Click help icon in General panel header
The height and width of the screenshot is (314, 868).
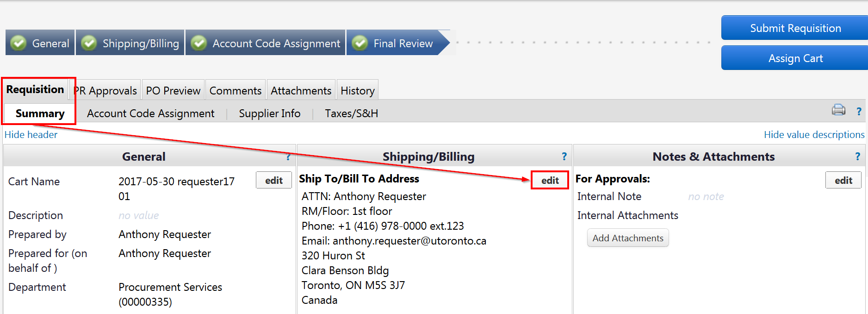pos(288,157)
